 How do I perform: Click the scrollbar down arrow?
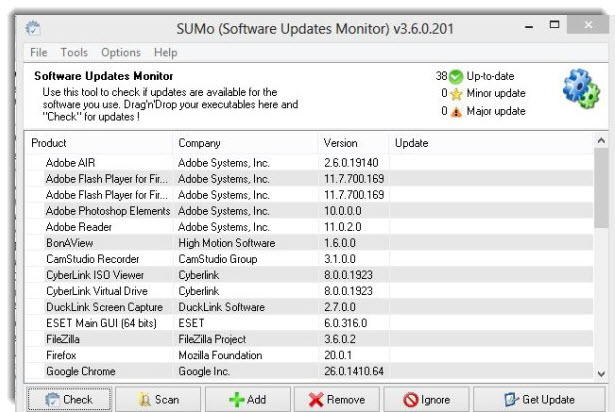click(601, 374)
